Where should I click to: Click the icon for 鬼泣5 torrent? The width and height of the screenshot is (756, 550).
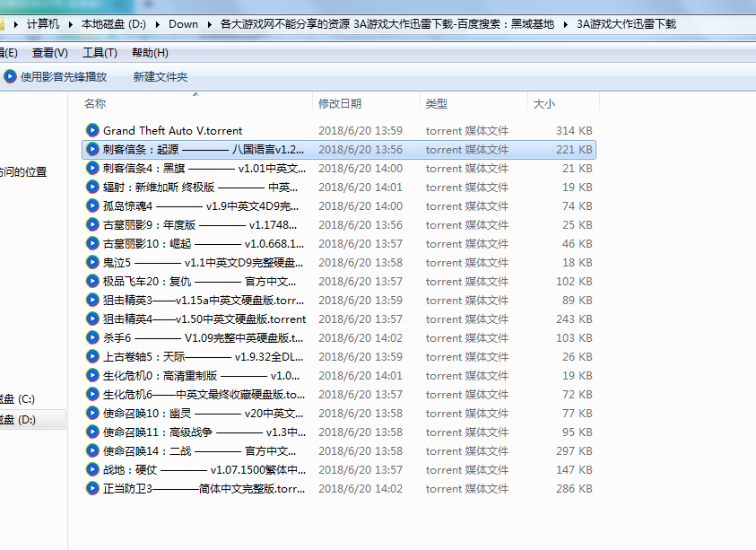92,262
